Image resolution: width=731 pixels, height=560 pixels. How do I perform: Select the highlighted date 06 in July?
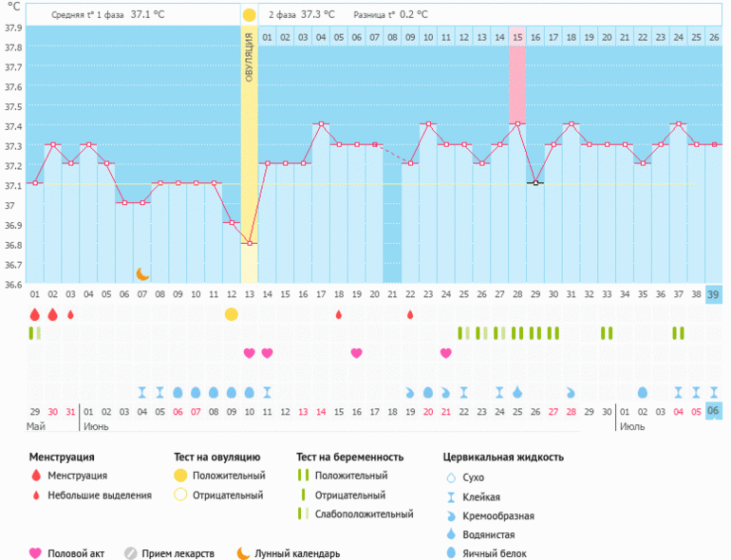point(714,411)
